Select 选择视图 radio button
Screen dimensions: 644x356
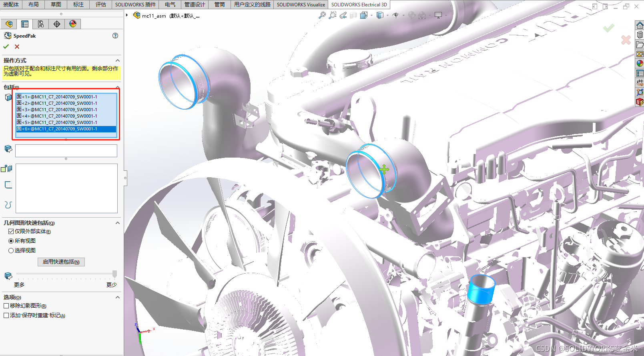pyautogui.click(x=11, y=250)
